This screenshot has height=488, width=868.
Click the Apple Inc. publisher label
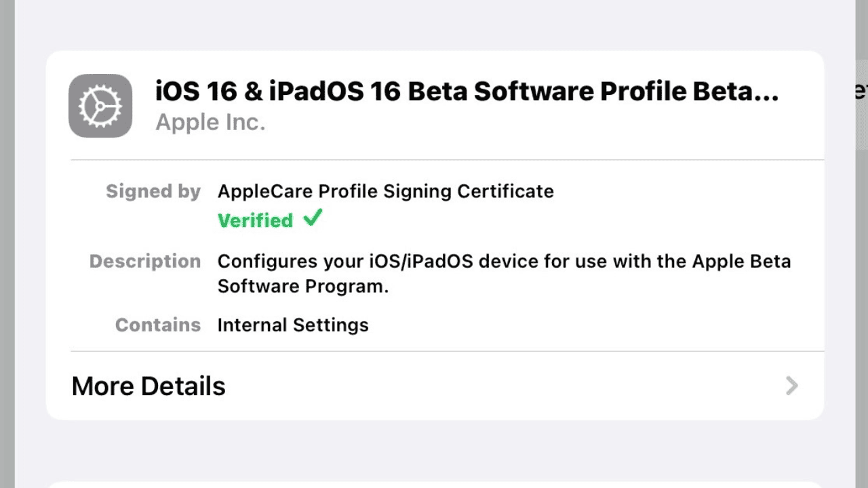(x=210, y=123)
